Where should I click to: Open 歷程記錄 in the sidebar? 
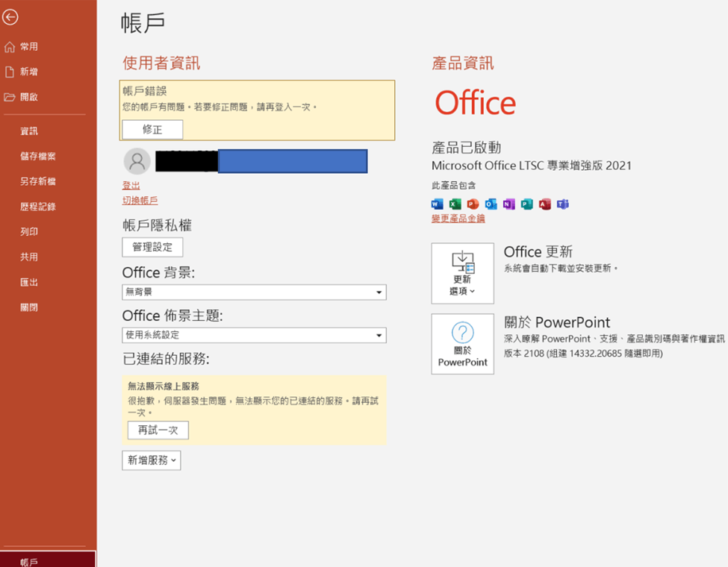tap(38, 207)
